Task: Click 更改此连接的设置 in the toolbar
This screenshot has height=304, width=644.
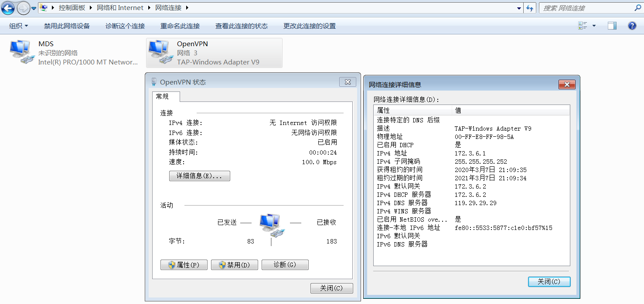Action: 310,26
